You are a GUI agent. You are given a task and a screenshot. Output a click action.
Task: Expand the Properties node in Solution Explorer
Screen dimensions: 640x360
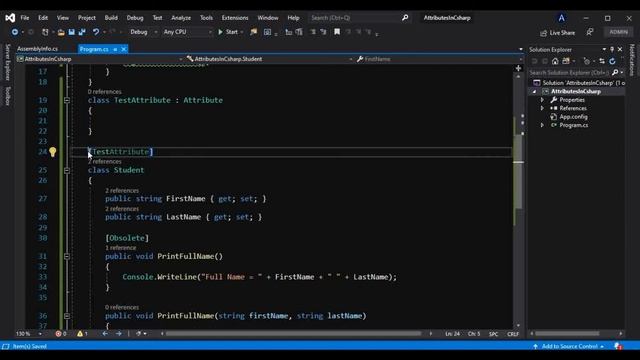click(x=542, y=100)
